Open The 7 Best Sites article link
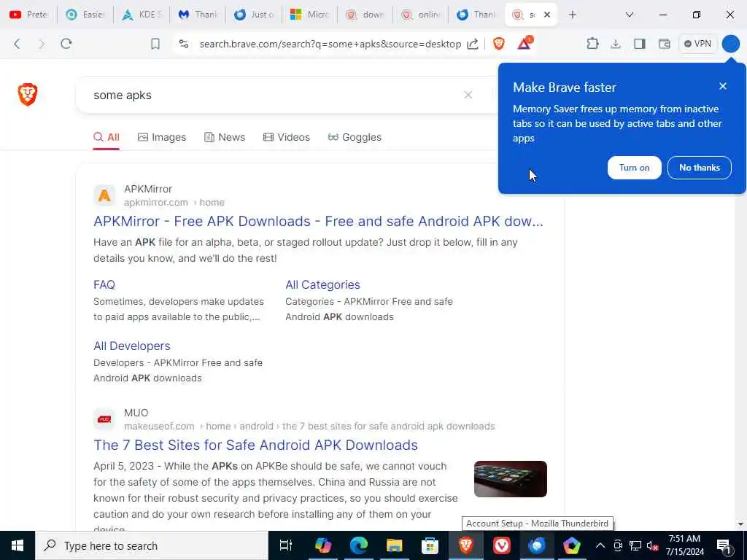Screen dimensions: 747x560 256,446
